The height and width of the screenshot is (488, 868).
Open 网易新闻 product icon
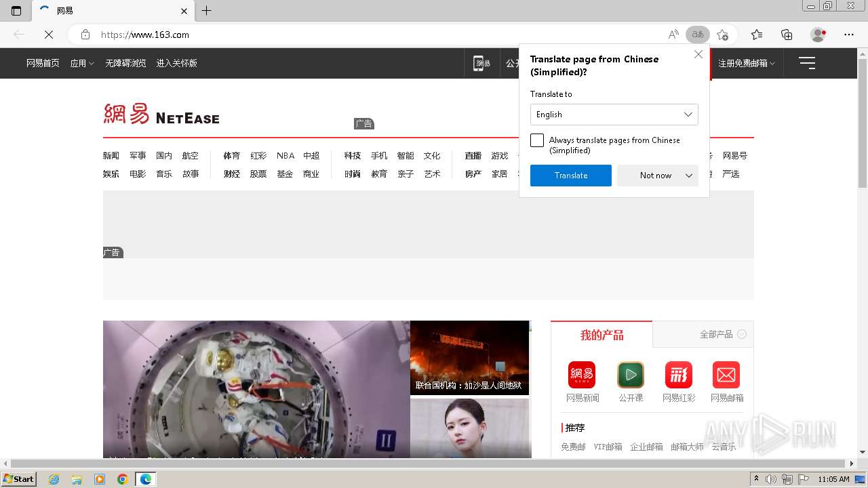pyautogui.click(x=582, y=375)
